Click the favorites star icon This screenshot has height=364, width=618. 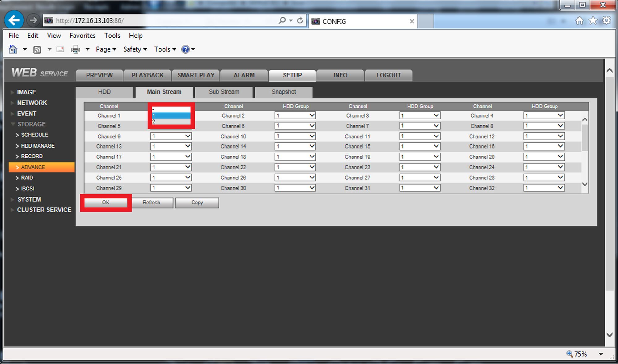[x=593, y=21]
